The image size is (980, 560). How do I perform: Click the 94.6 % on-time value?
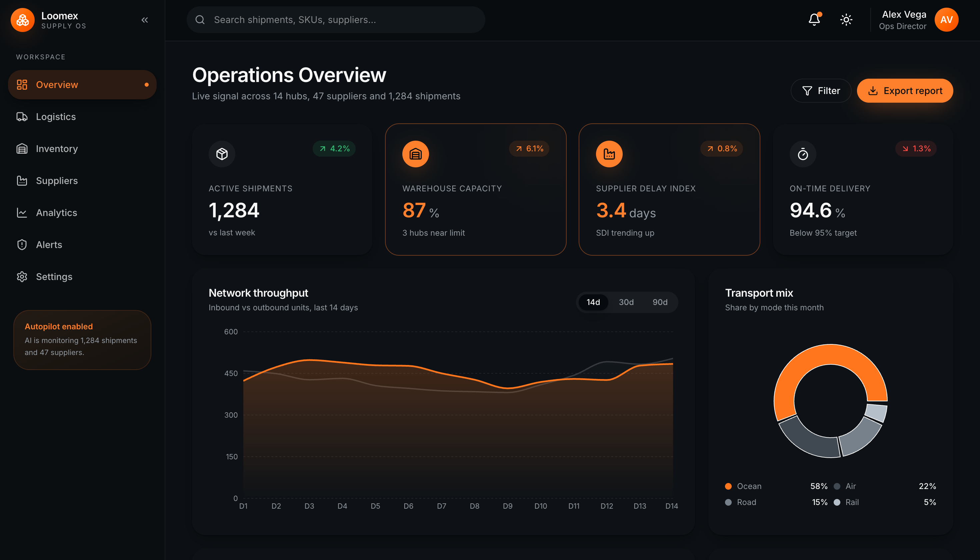817,210
